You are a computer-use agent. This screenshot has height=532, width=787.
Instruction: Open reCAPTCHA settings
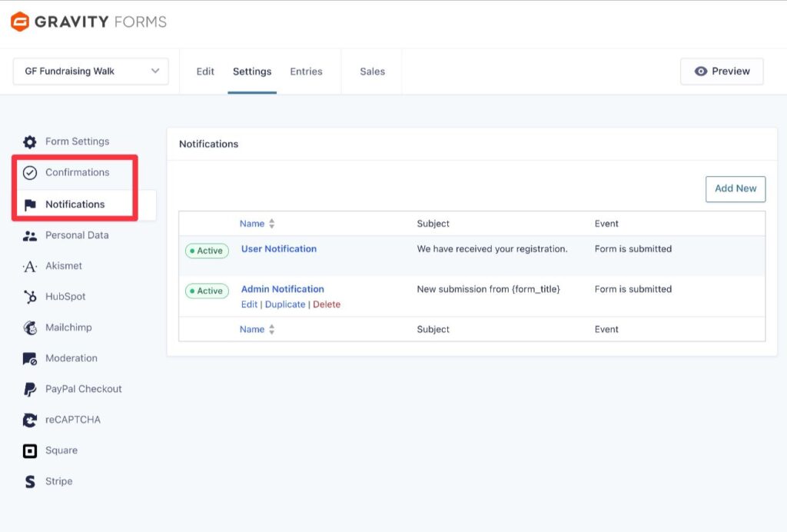click(73, 420)
